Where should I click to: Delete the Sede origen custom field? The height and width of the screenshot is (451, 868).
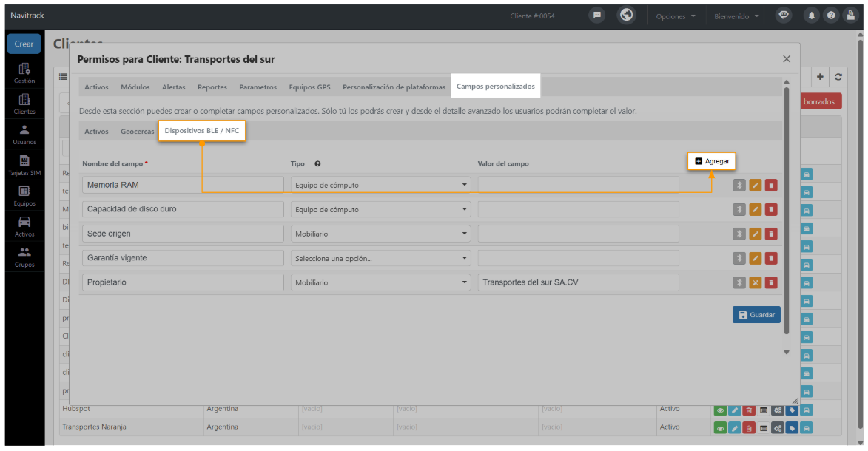[771, 234]
